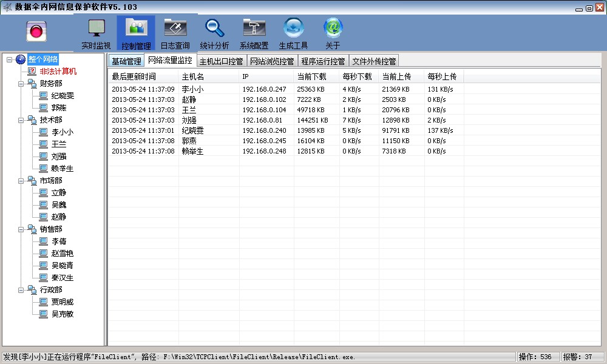The height and width of the screenshot is (364, 607).
Task: Switch to 文件外传控管 tab
Action: [374, 61]
